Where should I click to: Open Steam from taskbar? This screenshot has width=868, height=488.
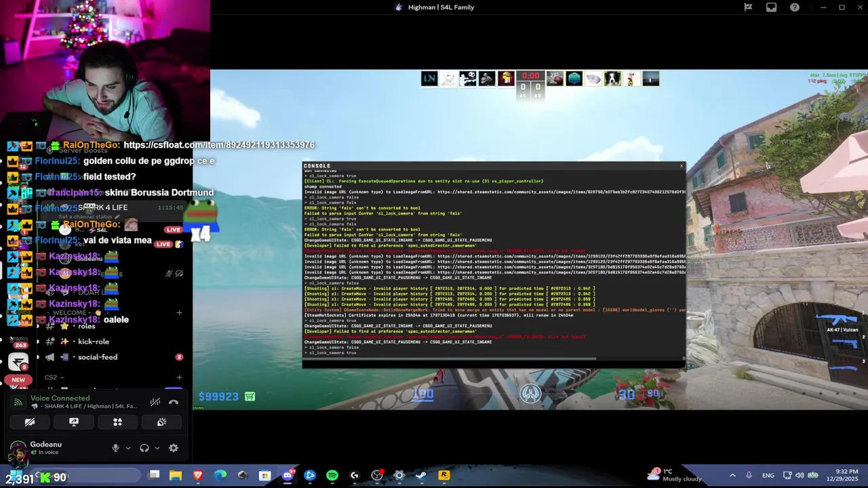coord(421,476)
